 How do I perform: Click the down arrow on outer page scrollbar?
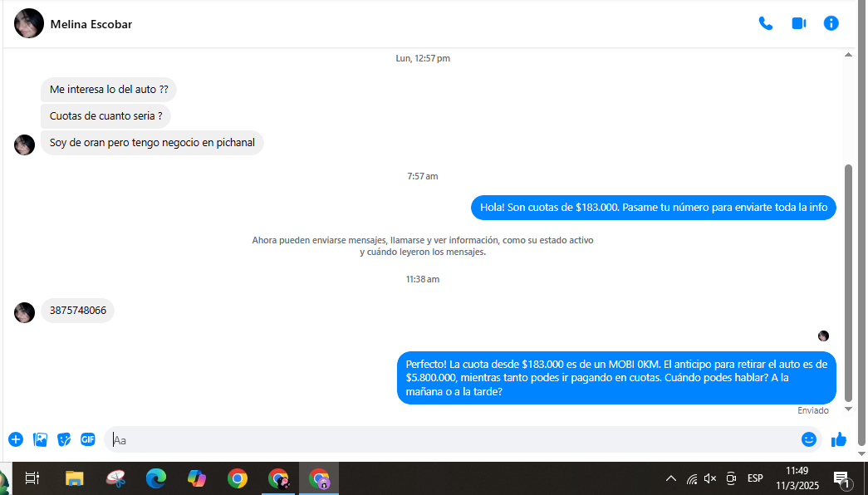(861, 453)
